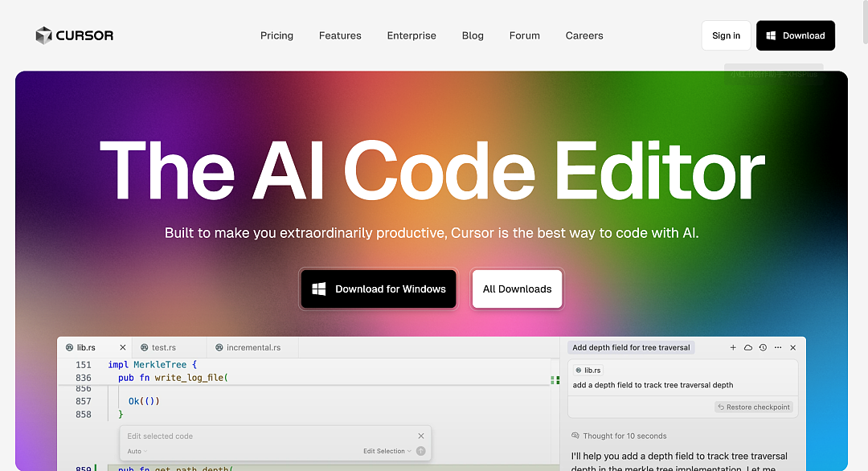This screenshot has height=471, width=868.
Task: Open the Auto model dropdown
Action: (x=137, y=451)
